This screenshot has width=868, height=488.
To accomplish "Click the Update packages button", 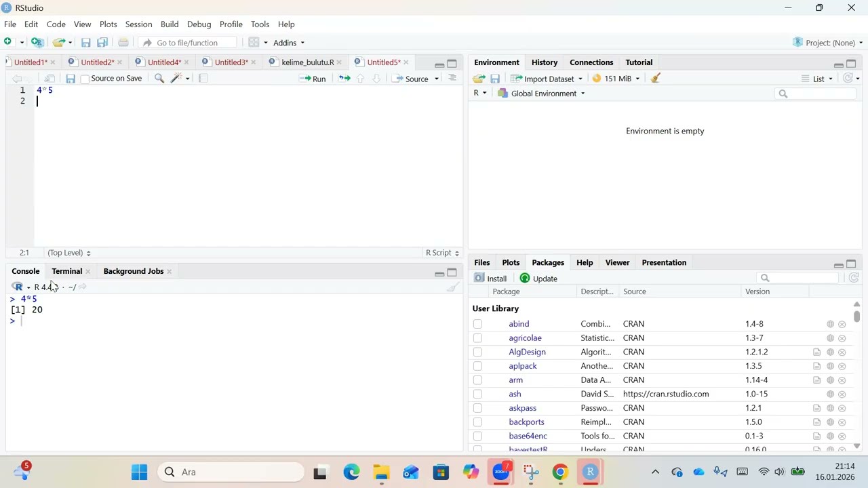I will [x=538, y=279].
